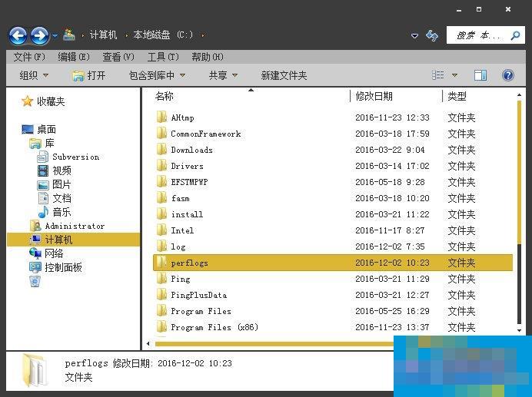Click the view mode icon in toolbar

[x=438, y=75]
